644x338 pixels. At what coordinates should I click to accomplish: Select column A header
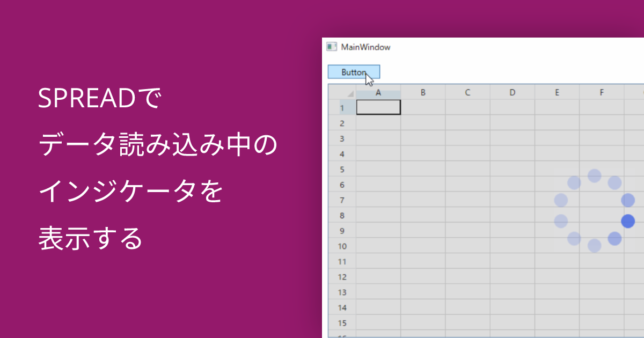(378, 92)
